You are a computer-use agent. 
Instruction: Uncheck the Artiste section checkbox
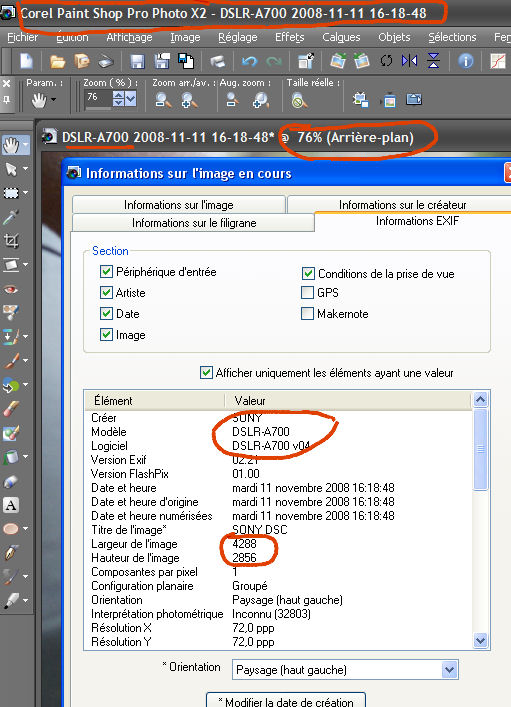(106, 293)
